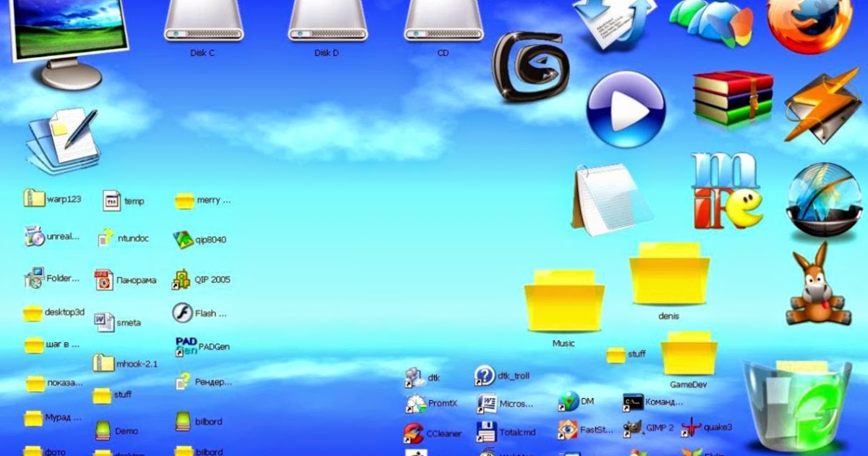Screen dimensions: 868x456
Task: Open the Disk D drive
Action: tap(327, 20)
